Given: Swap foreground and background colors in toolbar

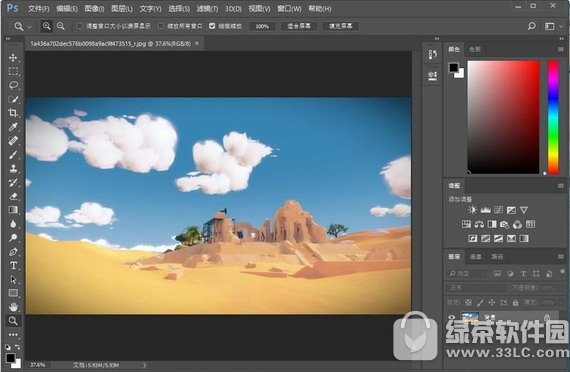Looking at the screenshot, I should 17,347.
